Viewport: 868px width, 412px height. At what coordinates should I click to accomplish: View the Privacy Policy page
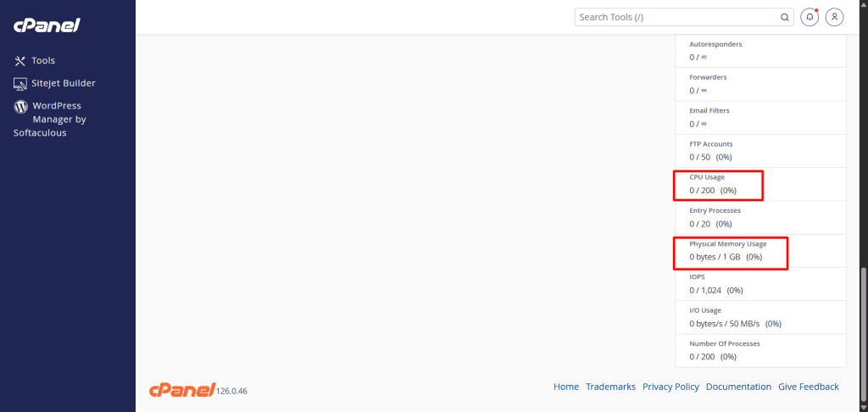pos(670,387)
